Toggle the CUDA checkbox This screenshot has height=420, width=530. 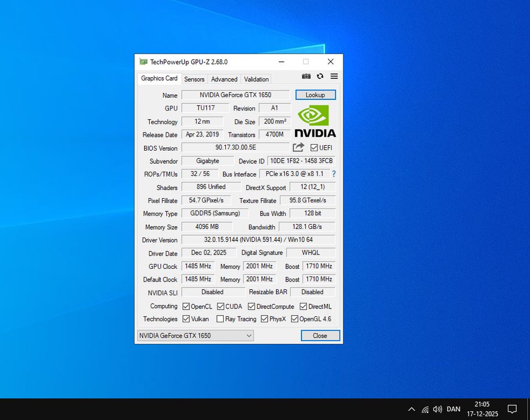(x=220, y=306)
